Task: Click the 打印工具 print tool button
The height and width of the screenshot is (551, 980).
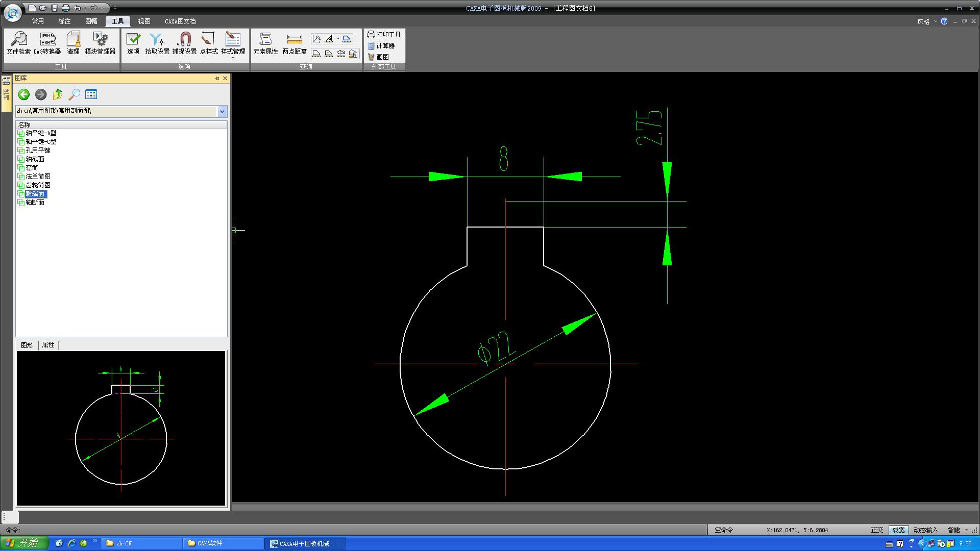Action: pyautogui.click(x=384, y=34)
